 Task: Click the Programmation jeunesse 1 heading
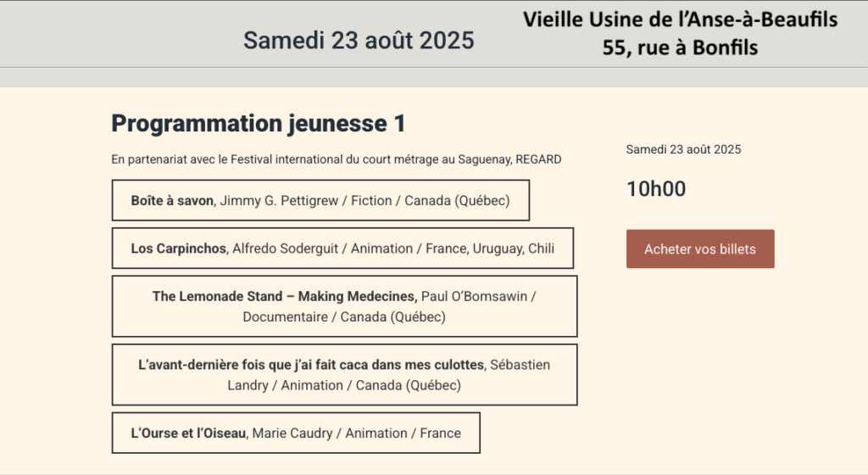(x=258, y=124)
